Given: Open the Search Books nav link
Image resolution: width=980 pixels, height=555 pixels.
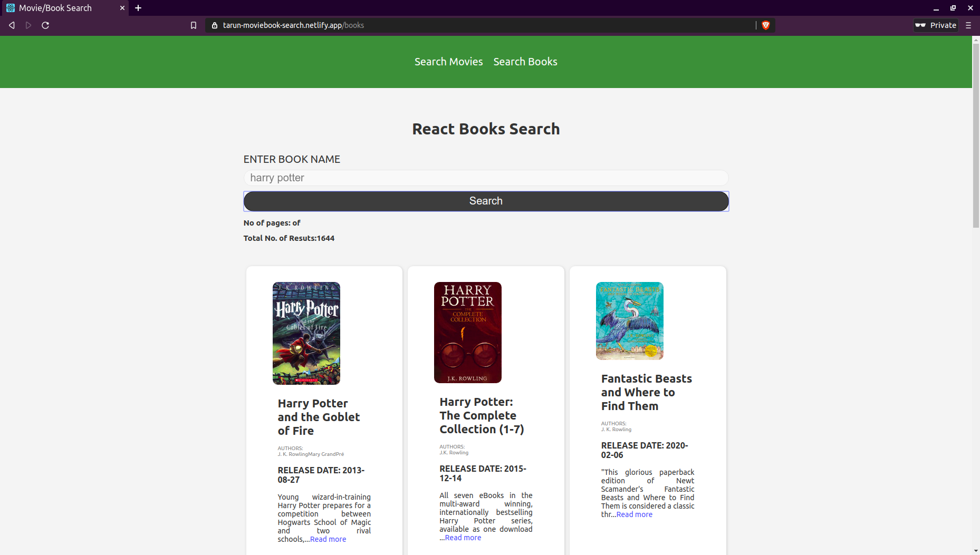Looking at the screenshot, I should click(x=525, y=62).
